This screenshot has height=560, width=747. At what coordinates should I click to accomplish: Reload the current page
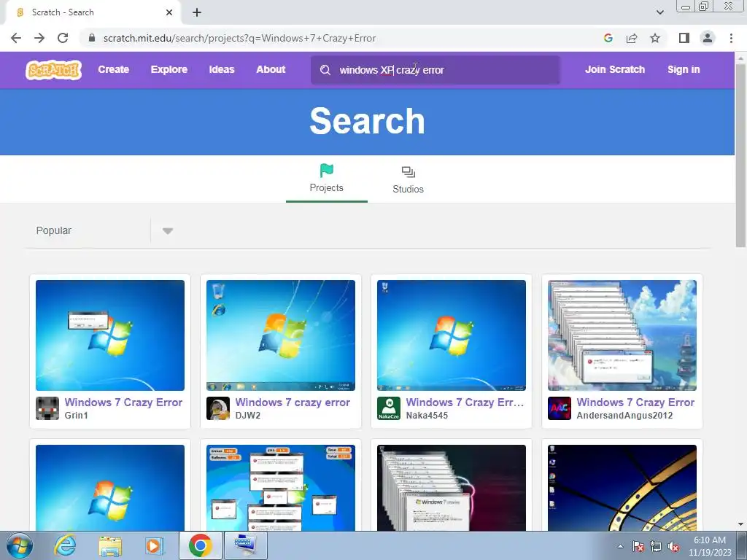click(63, 38)
